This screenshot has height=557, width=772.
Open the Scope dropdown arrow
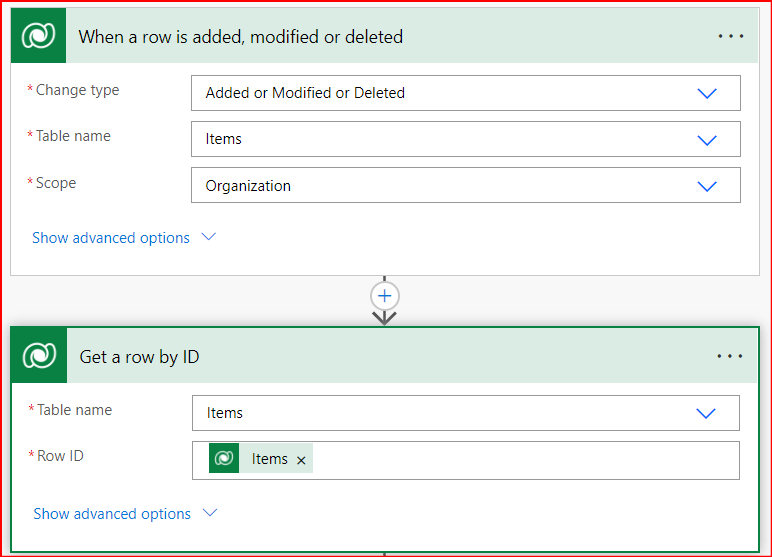pyautogui.click(x=707, y=186)
